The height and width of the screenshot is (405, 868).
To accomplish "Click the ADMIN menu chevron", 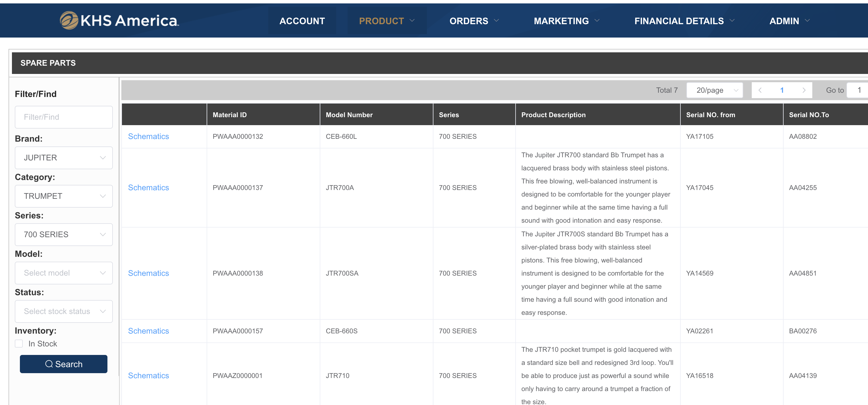I will coord(807,20).
